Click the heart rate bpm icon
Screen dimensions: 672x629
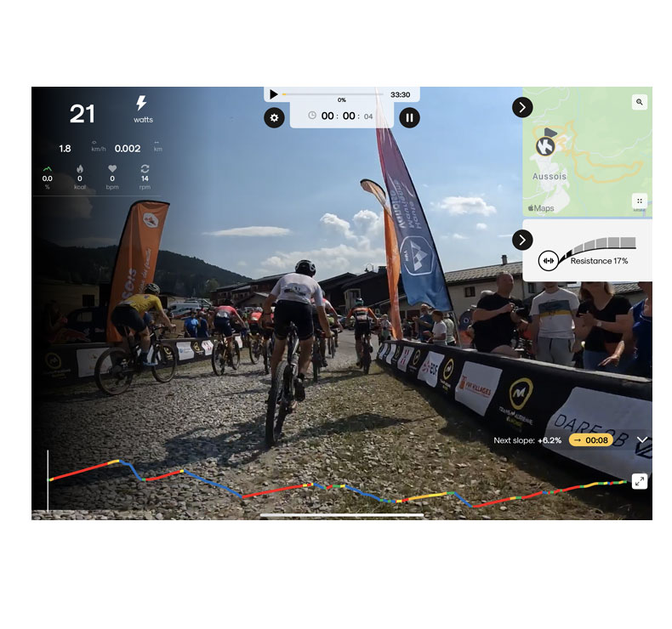coord(112,168)
